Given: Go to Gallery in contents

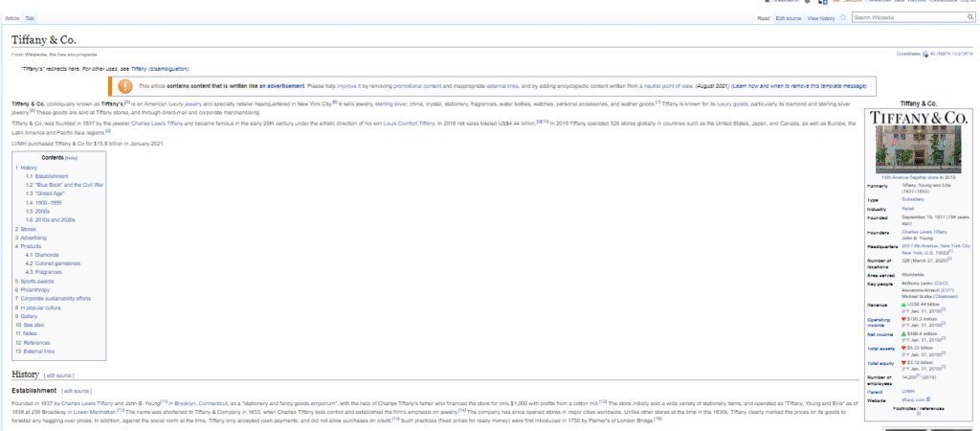Looking at the screenshot, I should tap(26, 316).
